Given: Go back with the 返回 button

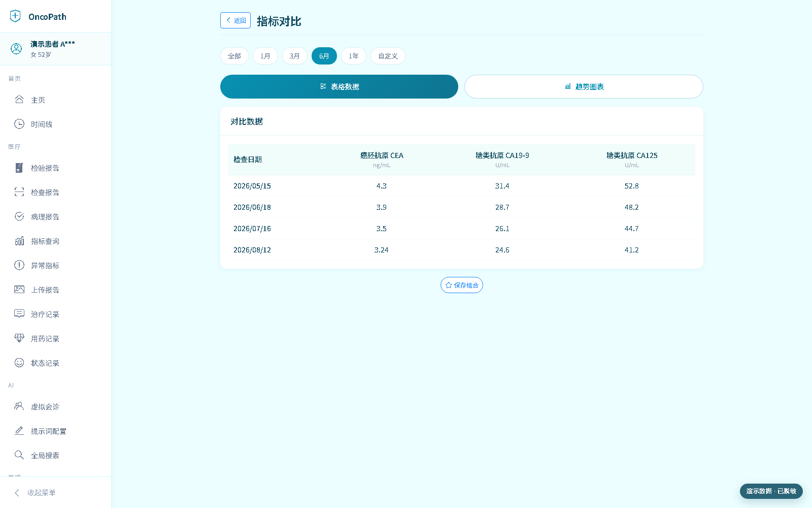Looking at the screenshot, I should [x=235, y=20].
